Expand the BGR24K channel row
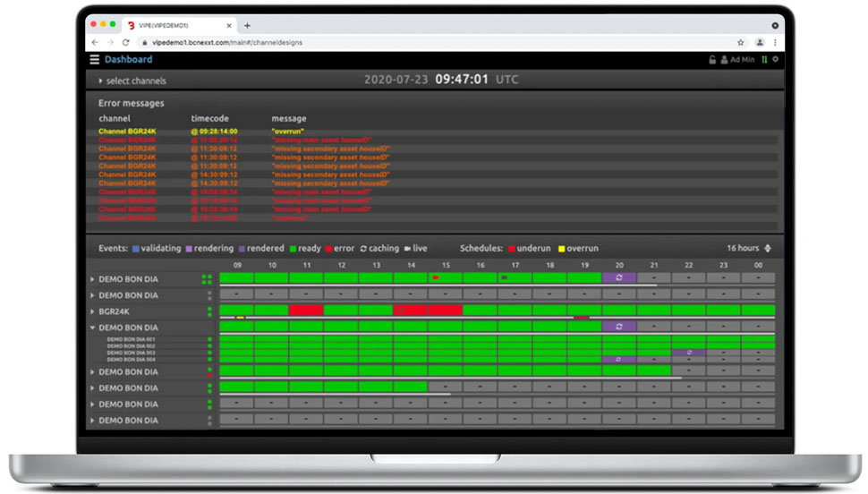 tap(92, 311)
